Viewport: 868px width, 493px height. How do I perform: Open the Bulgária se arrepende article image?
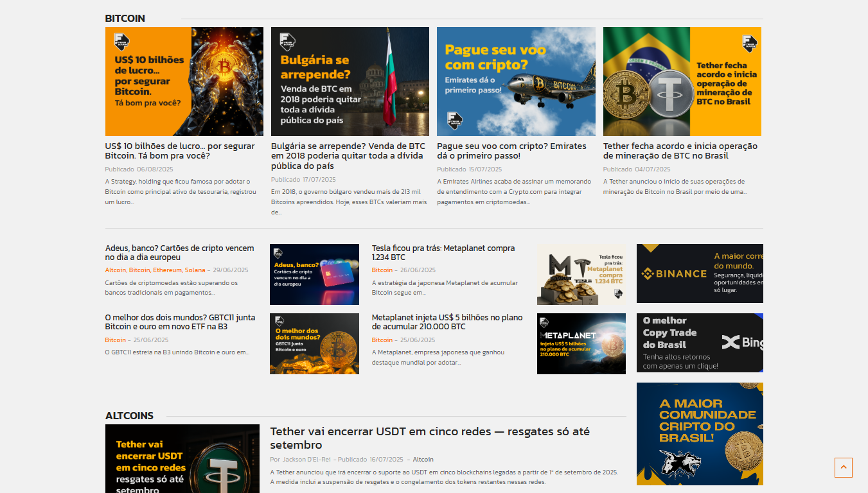[x=350, y=82]
